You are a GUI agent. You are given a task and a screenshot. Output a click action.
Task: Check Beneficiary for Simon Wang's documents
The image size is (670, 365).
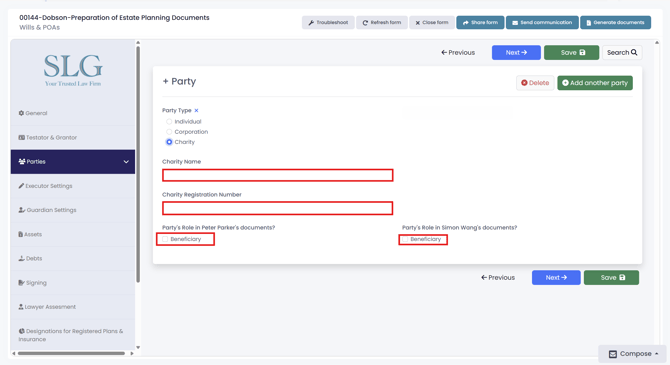pos(406,239)
